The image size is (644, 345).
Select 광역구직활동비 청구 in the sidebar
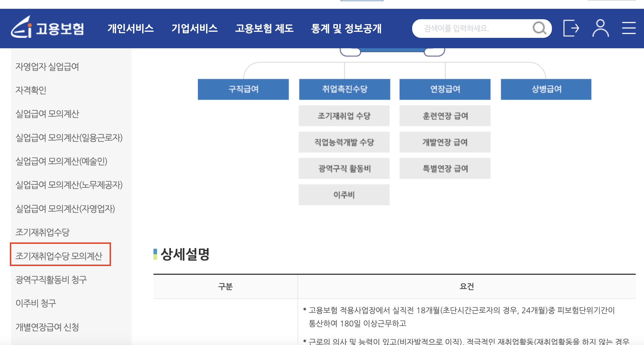pos(51,280)
